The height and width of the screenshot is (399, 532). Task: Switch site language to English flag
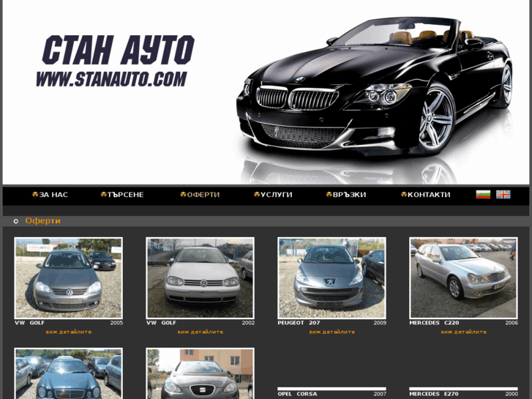pyautogui.click(x=503, y=195)
